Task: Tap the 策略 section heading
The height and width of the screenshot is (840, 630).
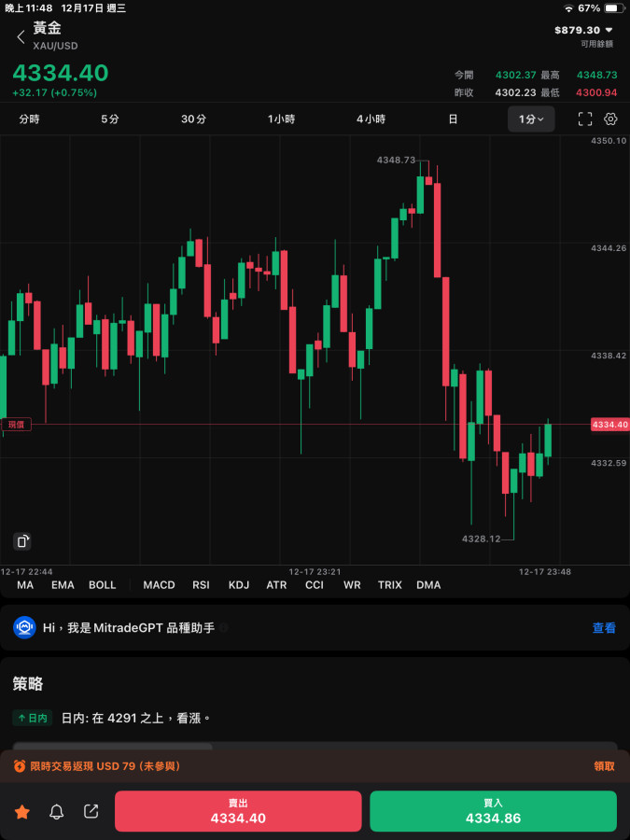Action: [x=28, y=684]
